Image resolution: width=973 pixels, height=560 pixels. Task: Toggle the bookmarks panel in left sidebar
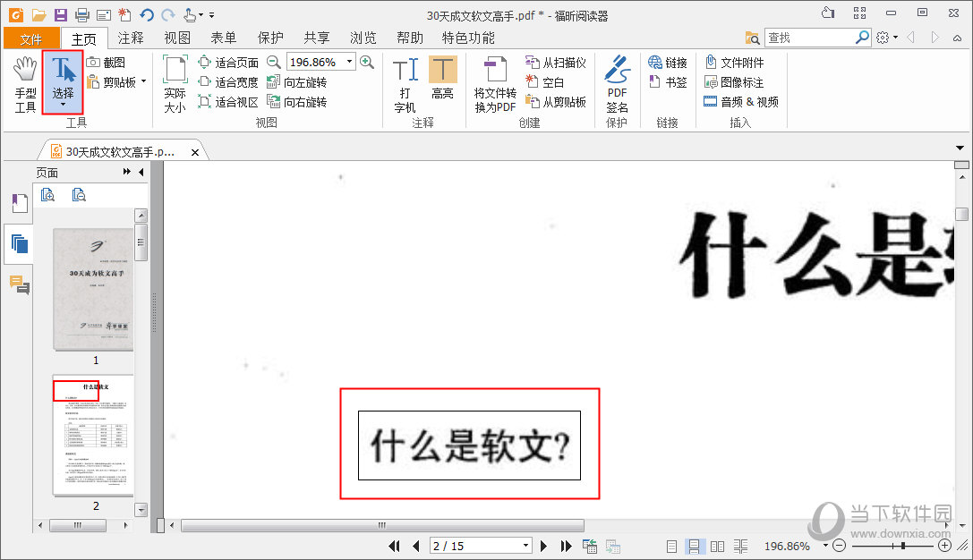click(19, 202)
